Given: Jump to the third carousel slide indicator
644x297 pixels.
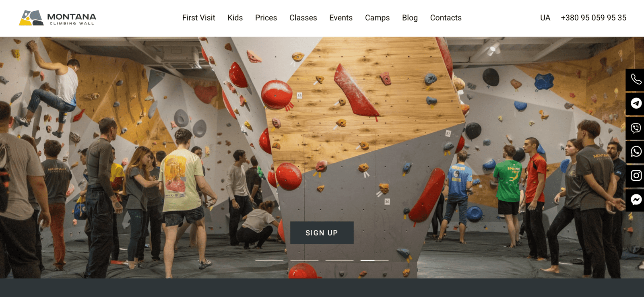Looking at the screenshot, I should [x=339, y=260].
